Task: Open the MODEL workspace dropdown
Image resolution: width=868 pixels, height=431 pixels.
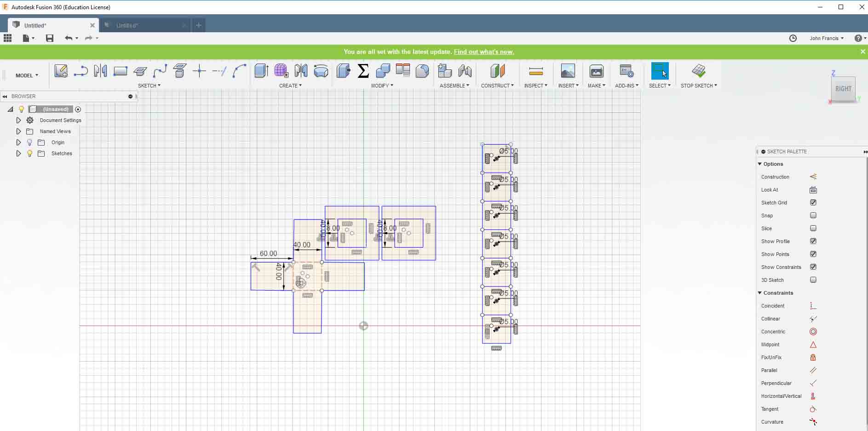Action: point(27,76)
